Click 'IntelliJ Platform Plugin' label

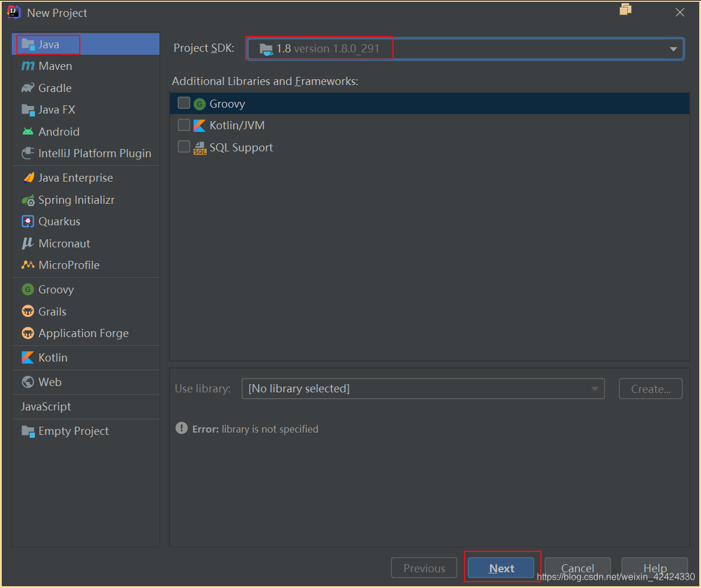[95, 153]
